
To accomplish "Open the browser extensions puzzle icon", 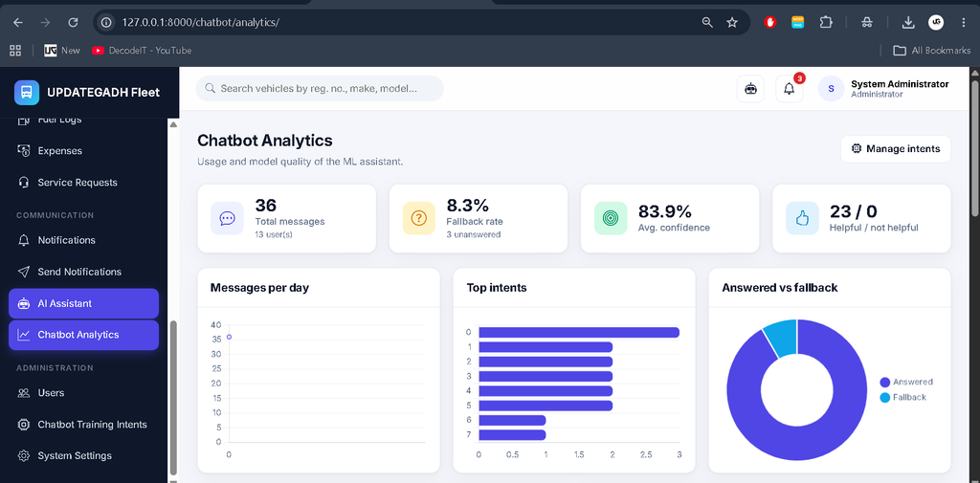I will 826,23.
